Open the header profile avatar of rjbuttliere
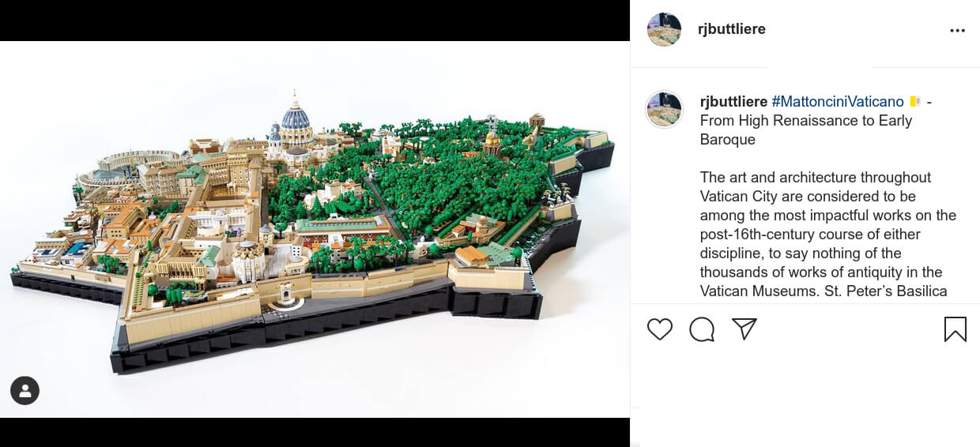Viewport: 980px width, 447px height. coord(664,30)
